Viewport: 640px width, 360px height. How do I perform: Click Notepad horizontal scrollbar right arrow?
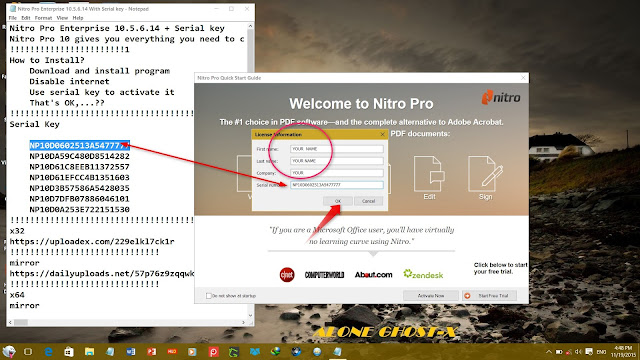(243, 322)
